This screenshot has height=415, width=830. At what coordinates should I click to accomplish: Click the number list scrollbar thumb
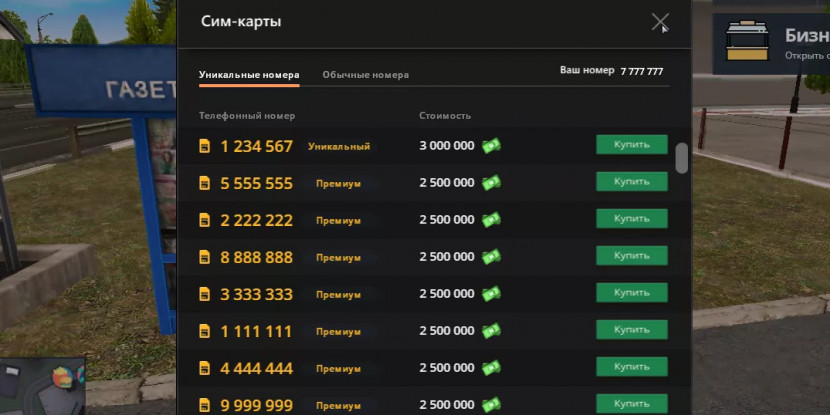(x=682, y=158)
